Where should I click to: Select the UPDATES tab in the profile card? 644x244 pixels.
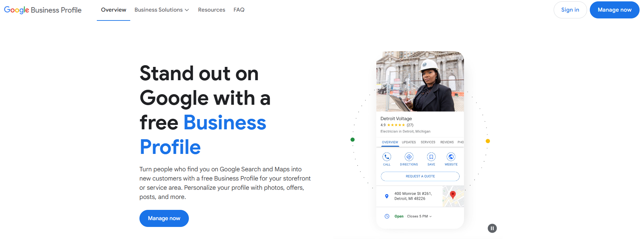click(x=409, y=142)
